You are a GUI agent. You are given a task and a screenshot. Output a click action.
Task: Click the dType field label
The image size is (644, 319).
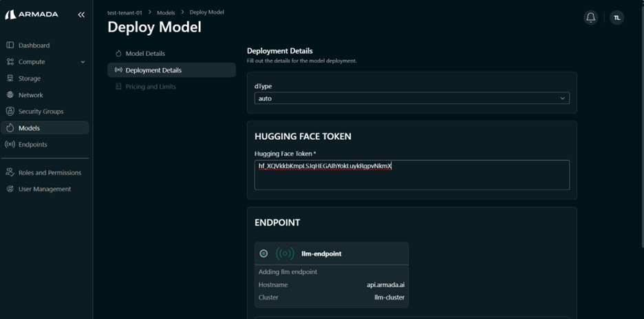(x=264, y=86)
